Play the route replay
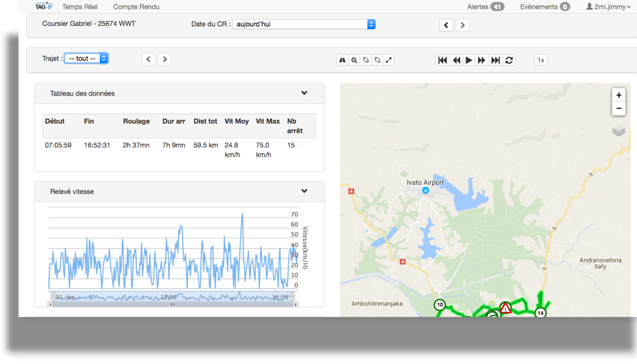637x364 pixels. 469,60
